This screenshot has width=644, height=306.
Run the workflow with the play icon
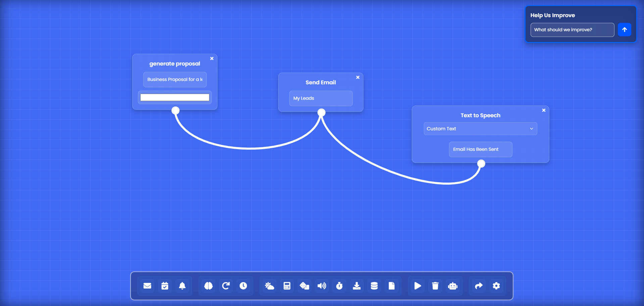coord(418,286)
